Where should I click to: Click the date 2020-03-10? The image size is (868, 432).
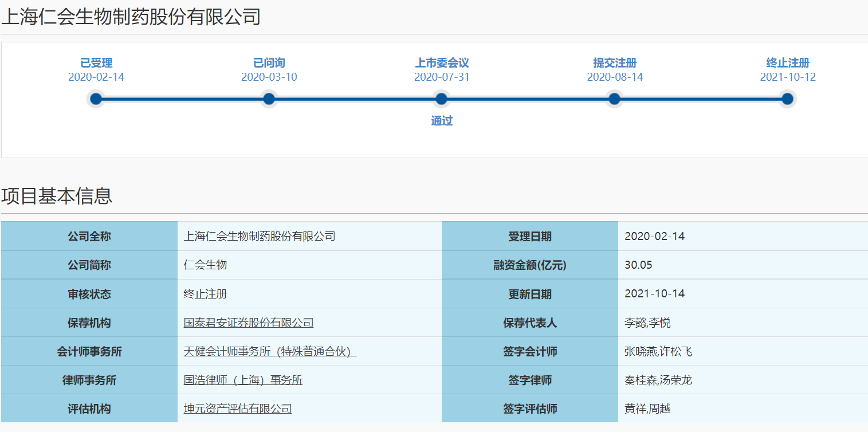point(269,77)
